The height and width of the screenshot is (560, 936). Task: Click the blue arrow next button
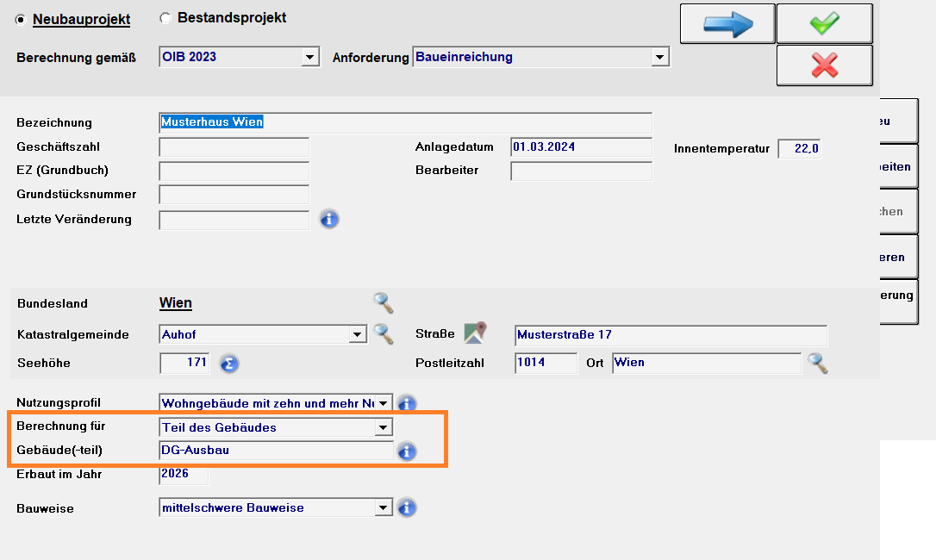click(727, 24)
